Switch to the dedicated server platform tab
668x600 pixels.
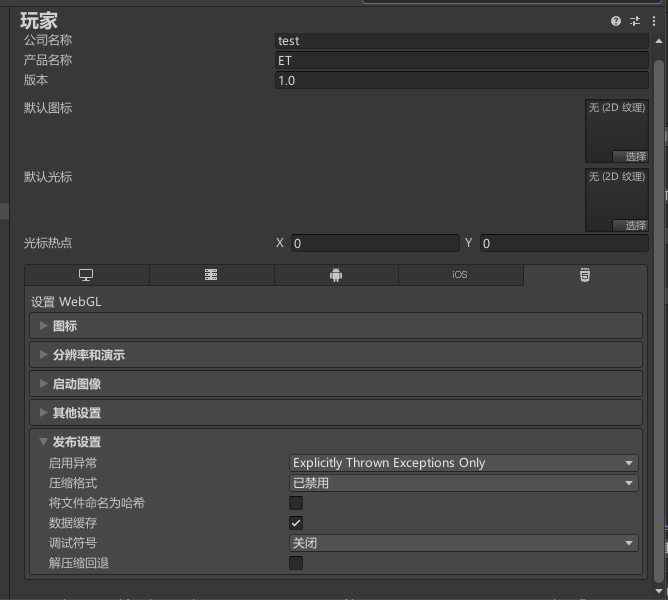(211, 275)
